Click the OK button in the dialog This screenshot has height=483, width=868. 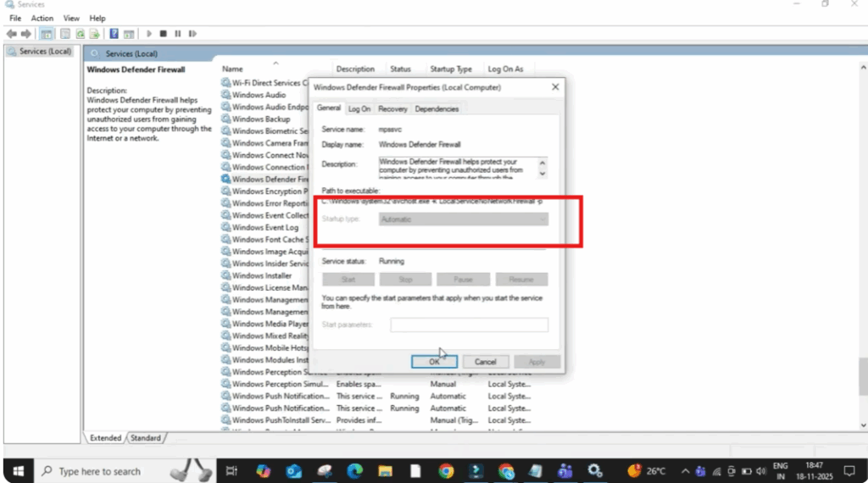(434, 362)
